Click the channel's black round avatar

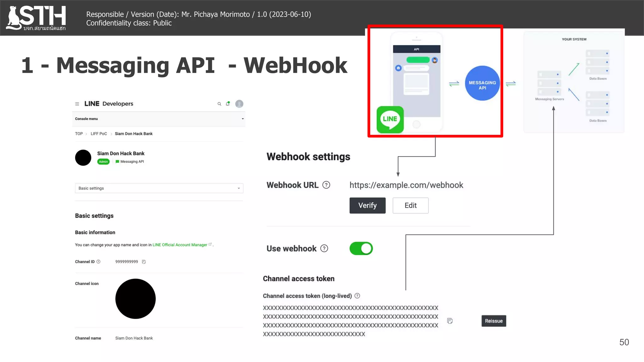tap(83, 157)
